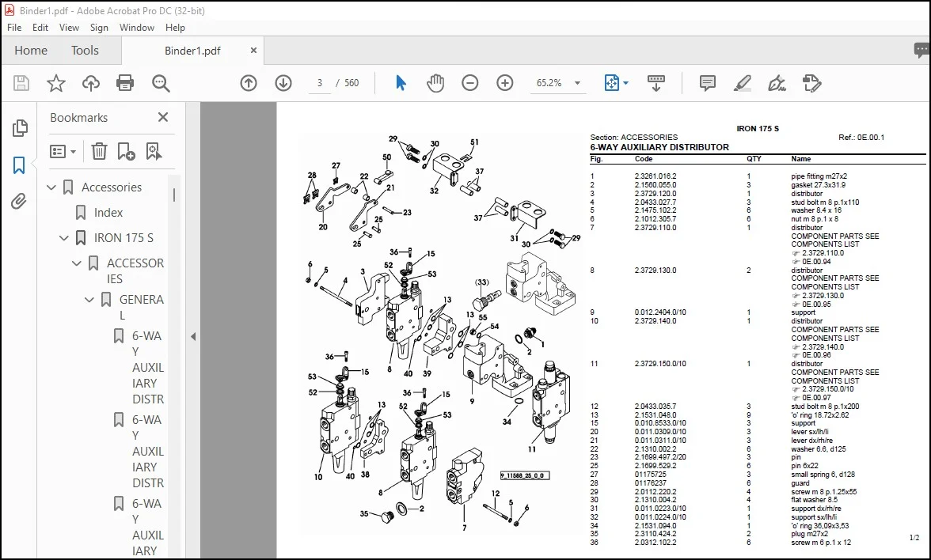This screenshot has height=560, width=931.
Task: Open the Sign menu
Action: (99, 27)
